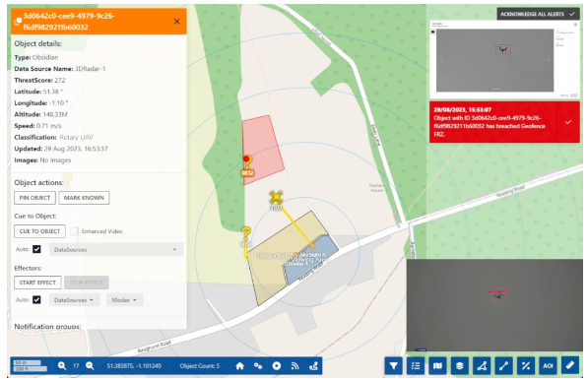Open the Modes dropdown
588x379 pixels.
tap(124, 300)
